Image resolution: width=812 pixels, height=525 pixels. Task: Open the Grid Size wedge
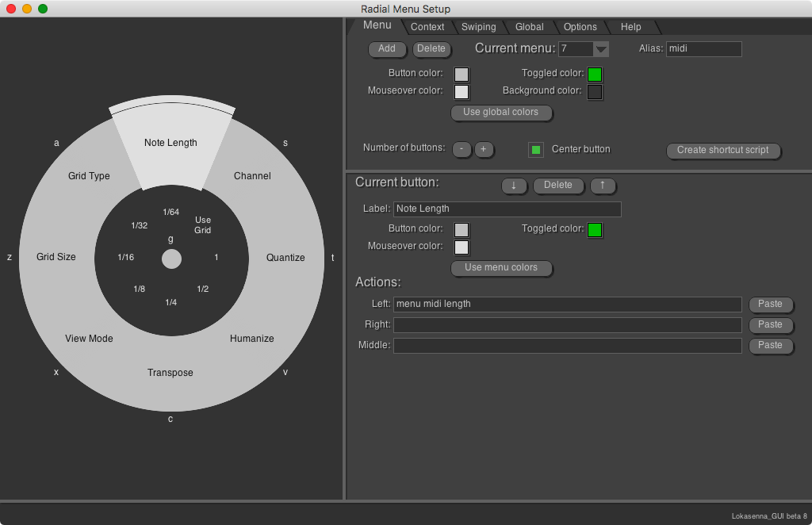point(56,257)
